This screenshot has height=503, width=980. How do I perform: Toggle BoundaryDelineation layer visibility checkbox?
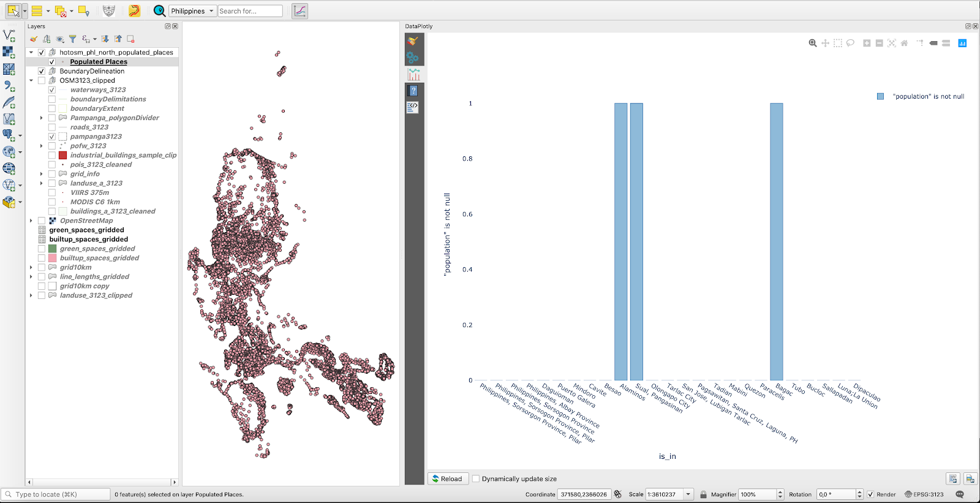tap(42, 71)
